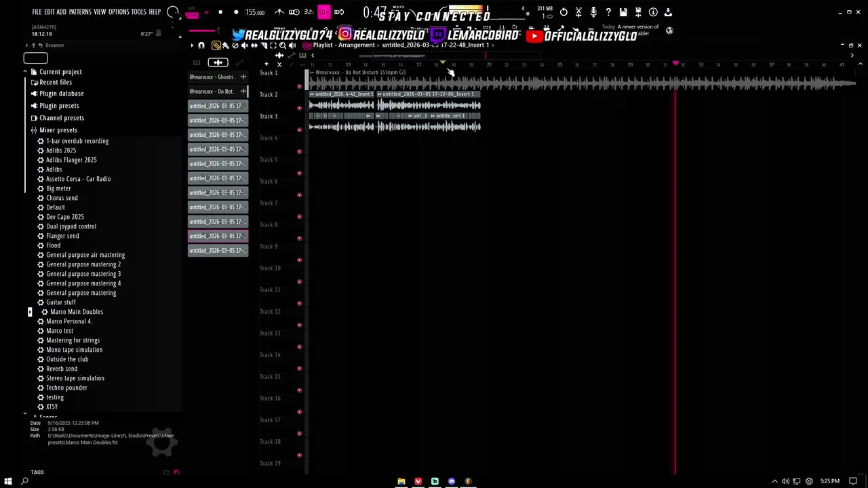Image resolution: width=868 pixels, height=488 pixels.
Task: Click the pink highlighted overdub button
Action: 324,12
